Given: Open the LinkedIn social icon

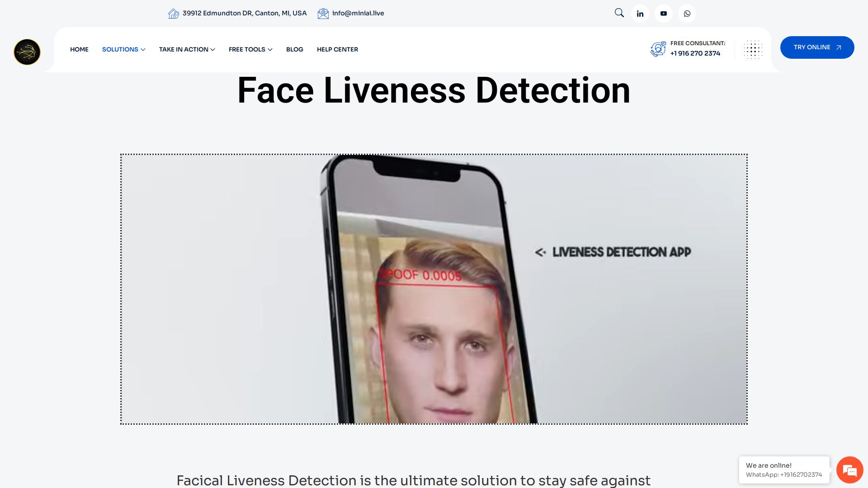Looking at the screenshot, I should (x=640, y=14).
